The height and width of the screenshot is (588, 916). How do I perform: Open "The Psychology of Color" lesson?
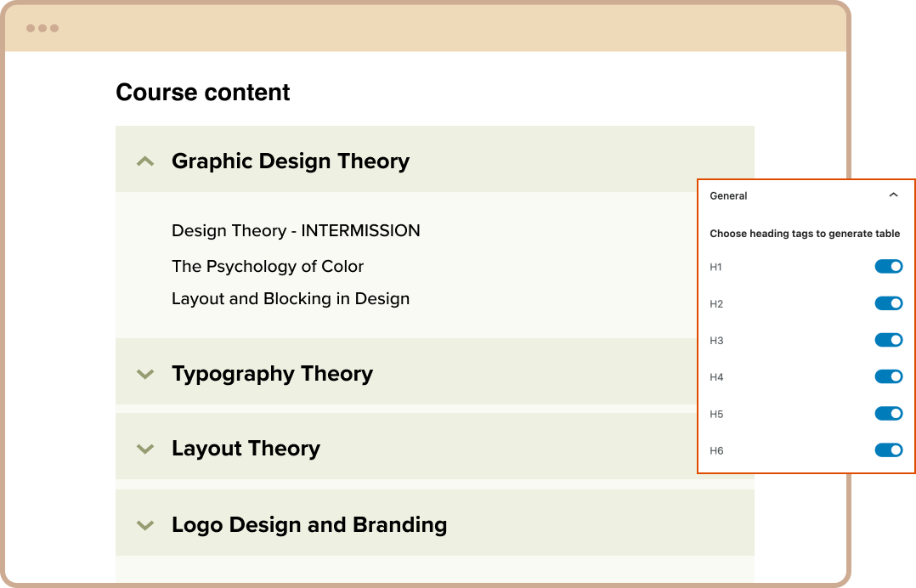(268, 266)
